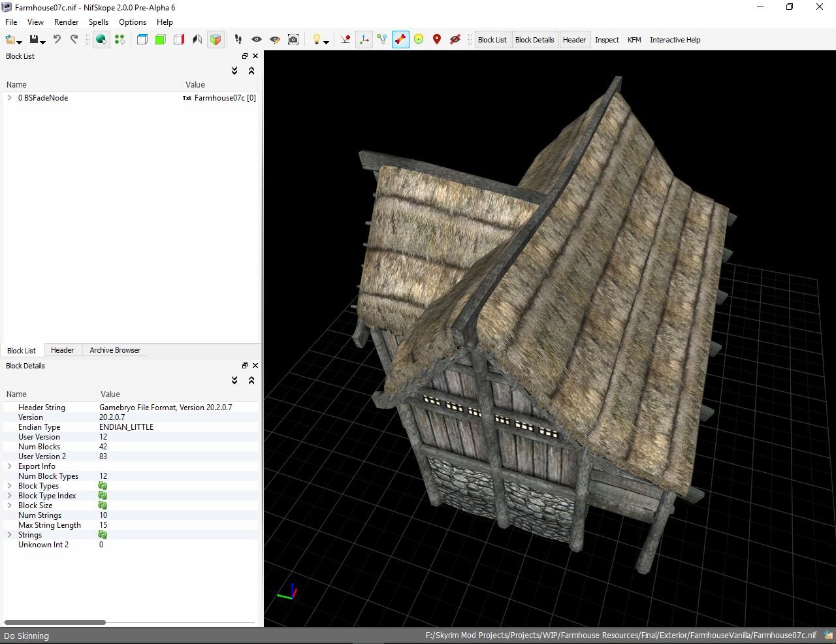
Task: Select the colored User View cube icon
Action: pyautogui.click(x=216, y=40)
